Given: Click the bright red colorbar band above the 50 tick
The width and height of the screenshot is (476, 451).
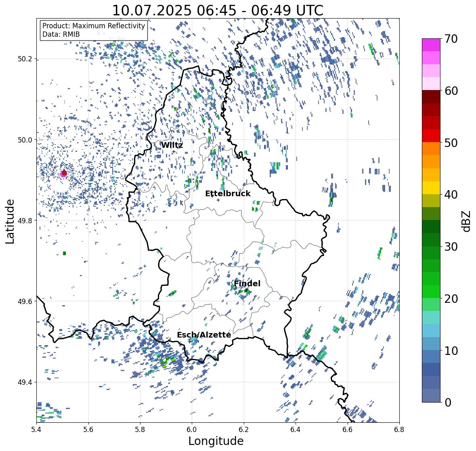Looking at the screenshot, I should click(431, 136).
